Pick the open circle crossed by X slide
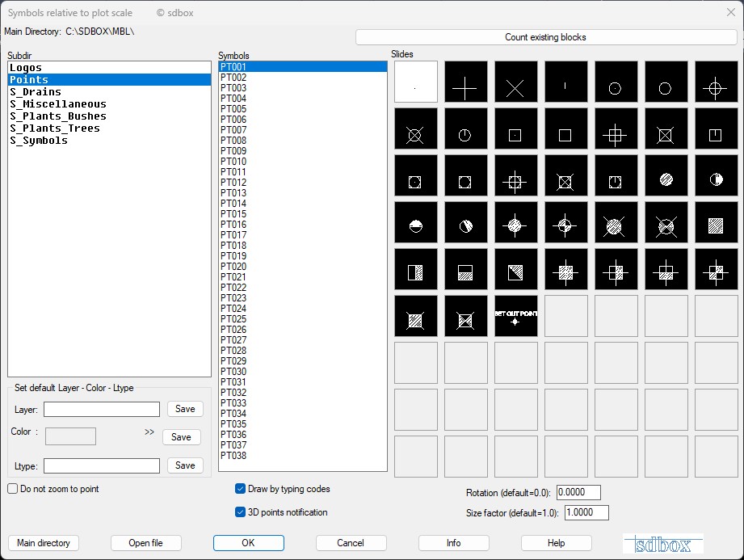The image size is (744, 560). [x=416, y=128]
